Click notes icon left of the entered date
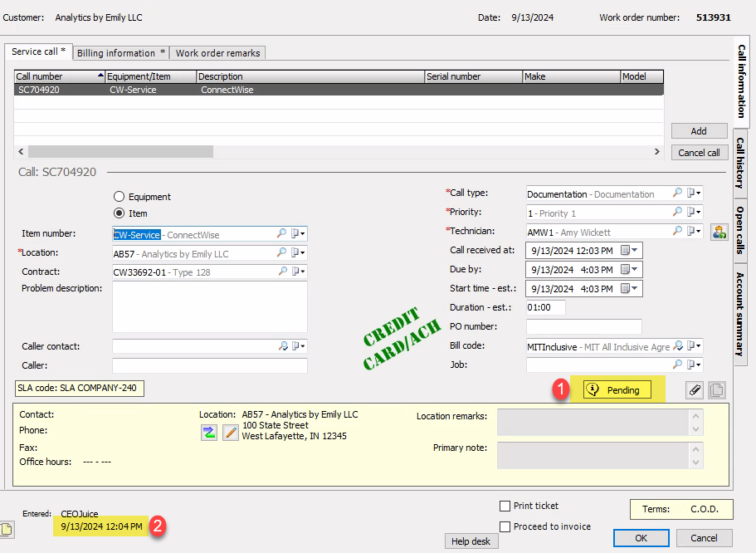 click(7, 530)
